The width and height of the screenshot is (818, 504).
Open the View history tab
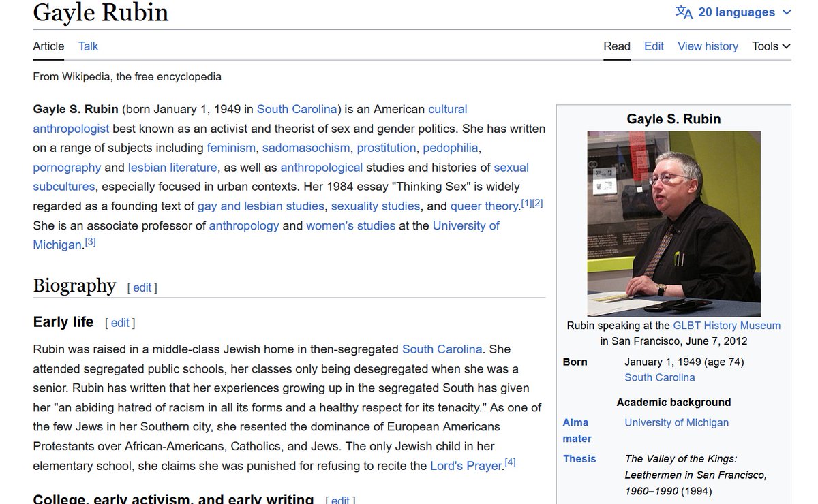pyautogui.click(x=708, y=46)
